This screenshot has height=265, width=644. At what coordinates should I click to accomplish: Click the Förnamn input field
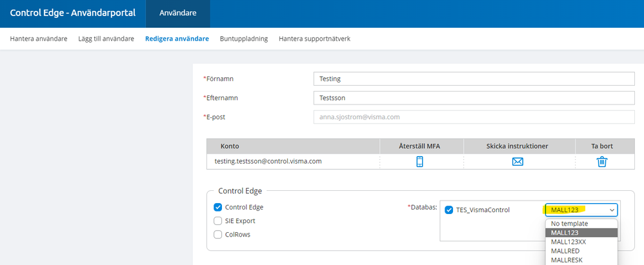pyautogui.click(x=474, y=79)
